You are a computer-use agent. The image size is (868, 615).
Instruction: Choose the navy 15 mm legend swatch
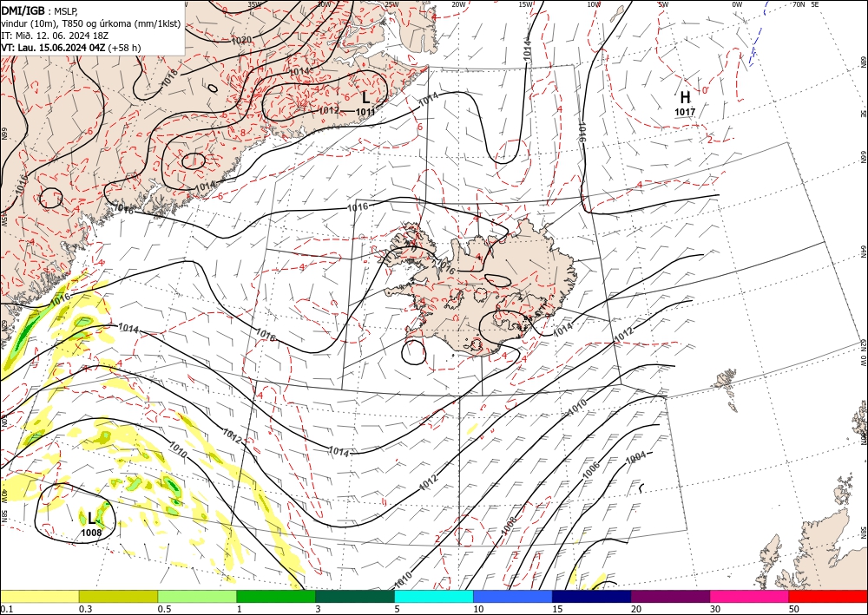[x=592, y=596]
